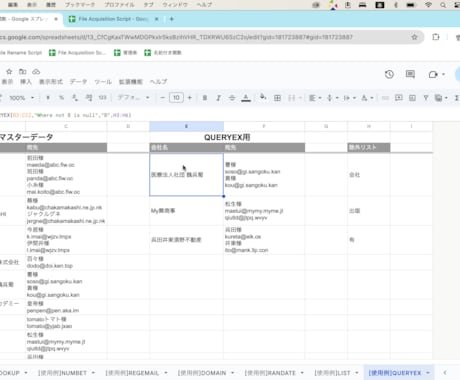Select the My商事 company cell
The image size is (460, 380).
(x=186, y=211)
